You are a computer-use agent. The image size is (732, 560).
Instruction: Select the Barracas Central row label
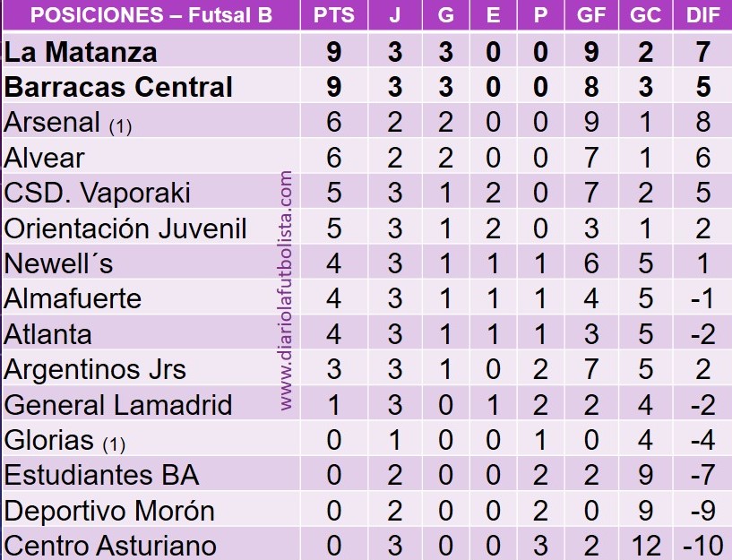click(118, 87)
